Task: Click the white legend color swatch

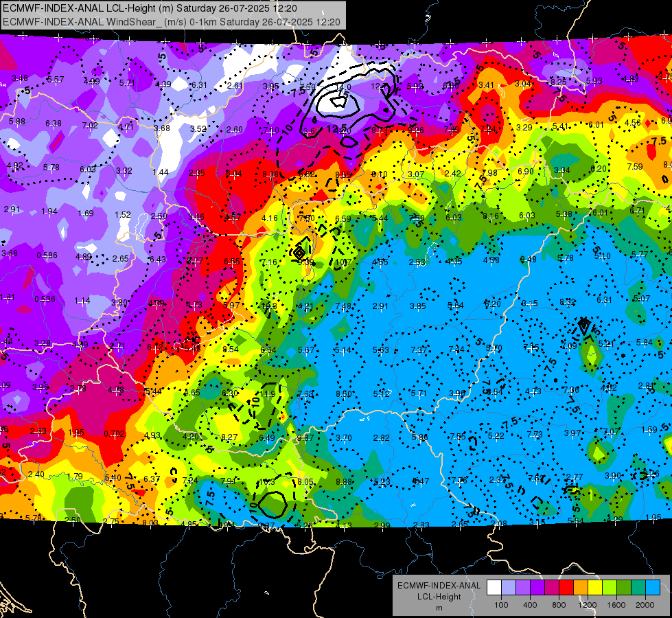Action: [x=494, y=588]
